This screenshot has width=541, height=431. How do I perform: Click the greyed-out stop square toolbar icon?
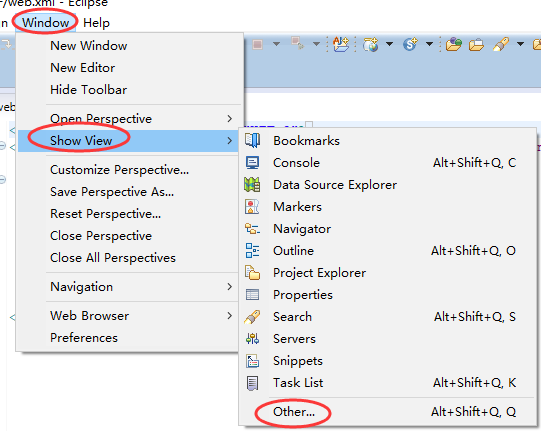pyautogui.click(x=258, y=44)
